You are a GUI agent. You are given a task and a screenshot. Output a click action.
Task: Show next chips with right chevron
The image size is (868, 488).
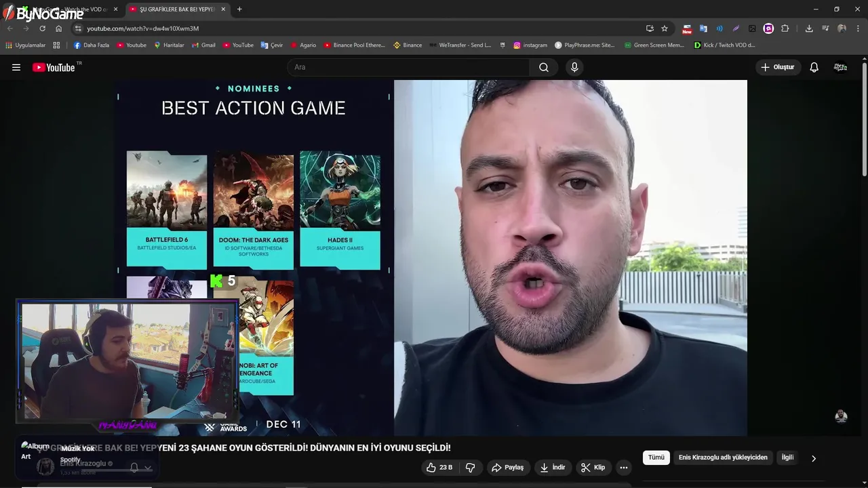pyautogui.click(x=814, y=458)
